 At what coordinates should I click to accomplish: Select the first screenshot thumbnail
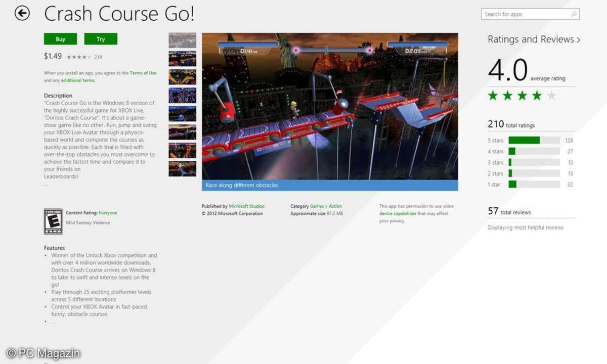click(x=182, y=40)
